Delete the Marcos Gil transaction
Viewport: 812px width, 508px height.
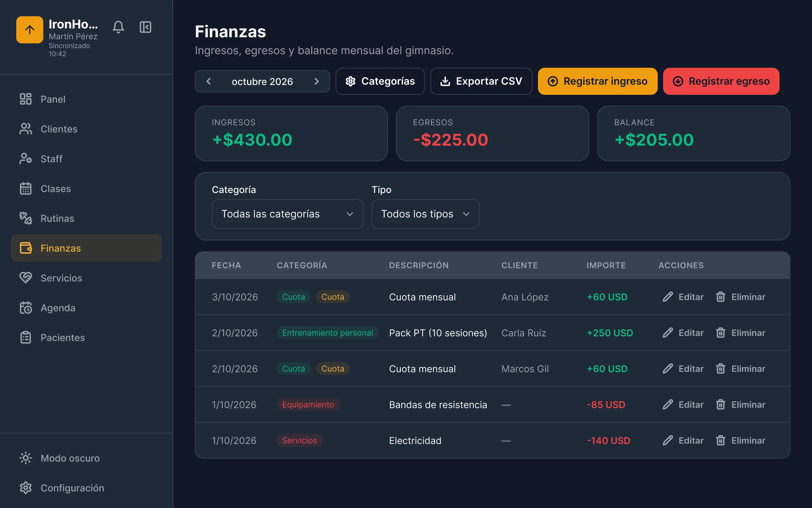(740, 369)
